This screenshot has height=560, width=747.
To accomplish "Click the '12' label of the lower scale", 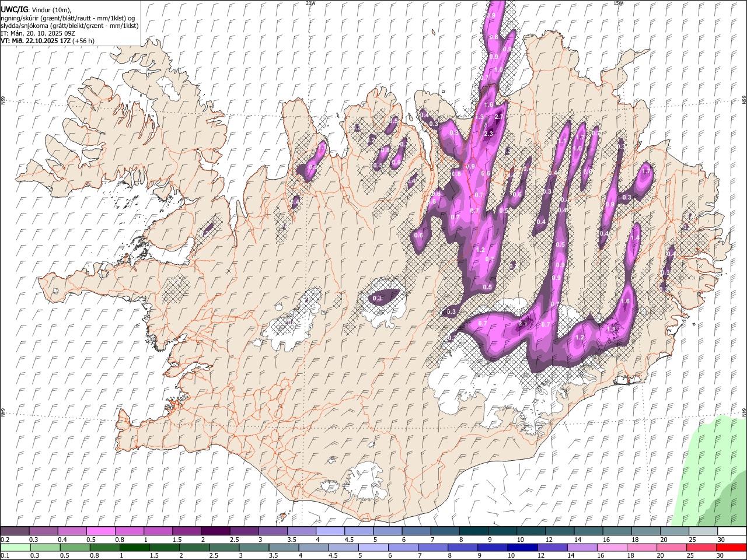I will [541, 555].
